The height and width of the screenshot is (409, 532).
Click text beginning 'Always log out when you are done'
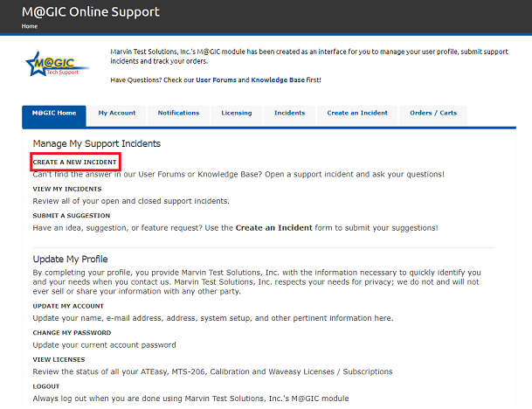[x=190, y=399]
